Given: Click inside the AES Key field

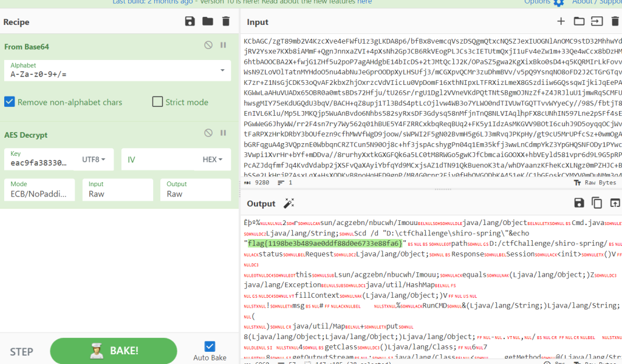Looking at the screenshot, I should 39,163.
